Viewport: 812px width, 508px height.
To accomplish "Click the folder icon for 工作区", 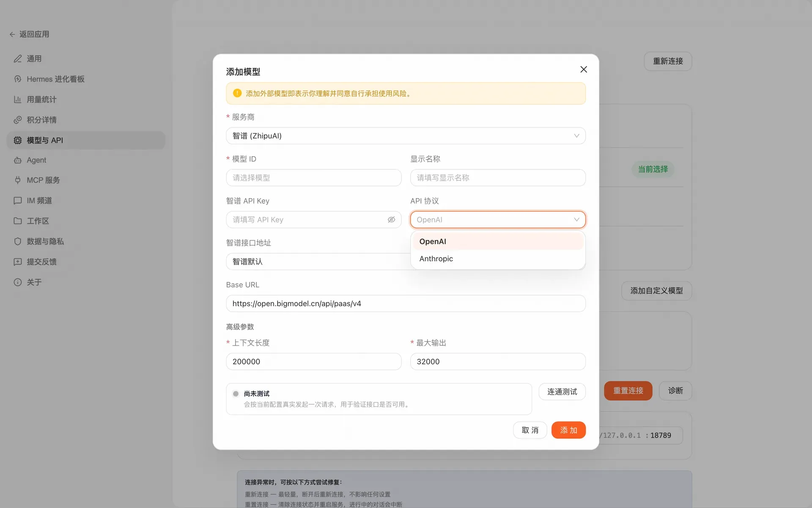I will click(x=17, y=221).
